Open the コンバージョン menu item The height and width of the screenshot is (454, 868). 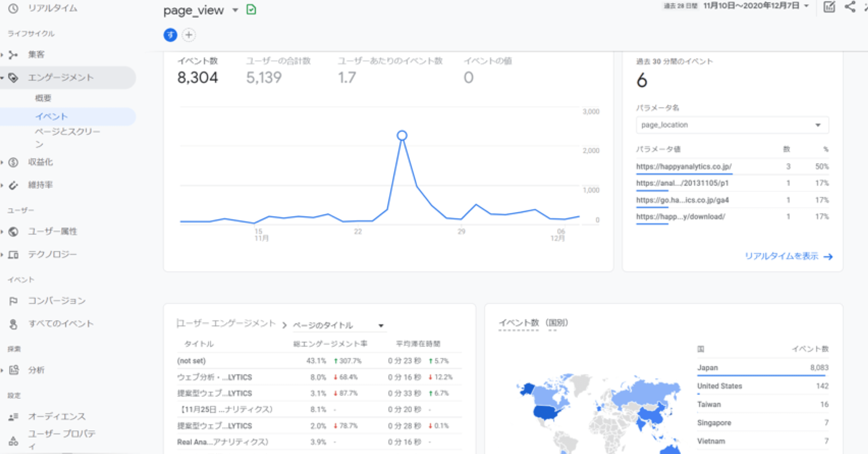click(x=57, y=301)
